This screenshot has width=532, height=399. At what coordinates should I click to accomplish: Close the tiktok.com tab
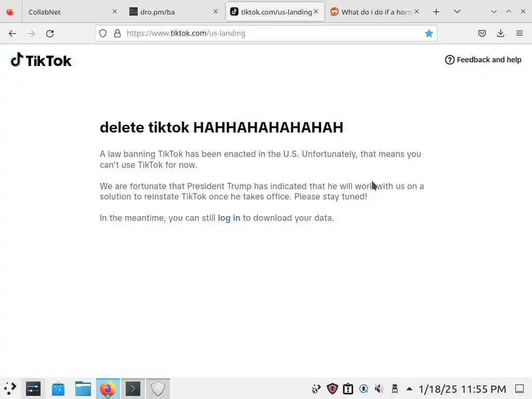click(x=316, y=11)
